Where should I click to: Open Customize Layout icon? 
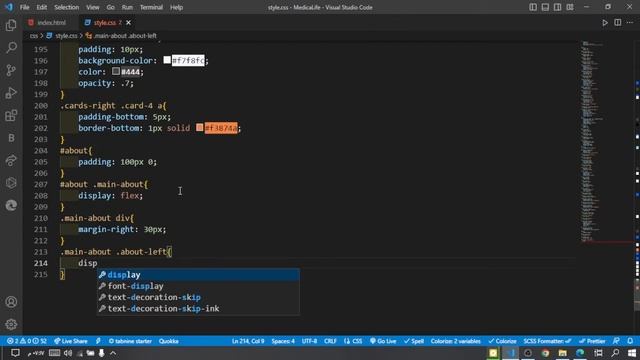[570, 7]
